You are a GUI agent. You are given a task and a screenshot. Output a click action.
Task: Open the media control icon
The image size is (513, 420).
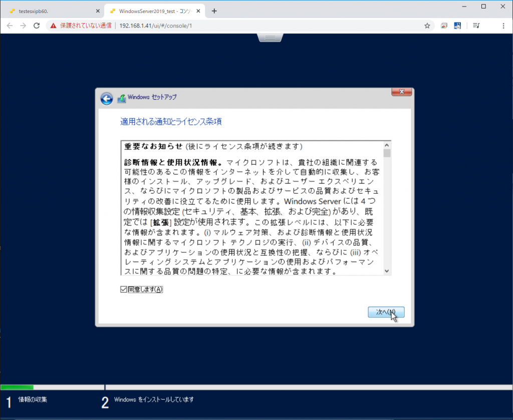tap(476, 26)
